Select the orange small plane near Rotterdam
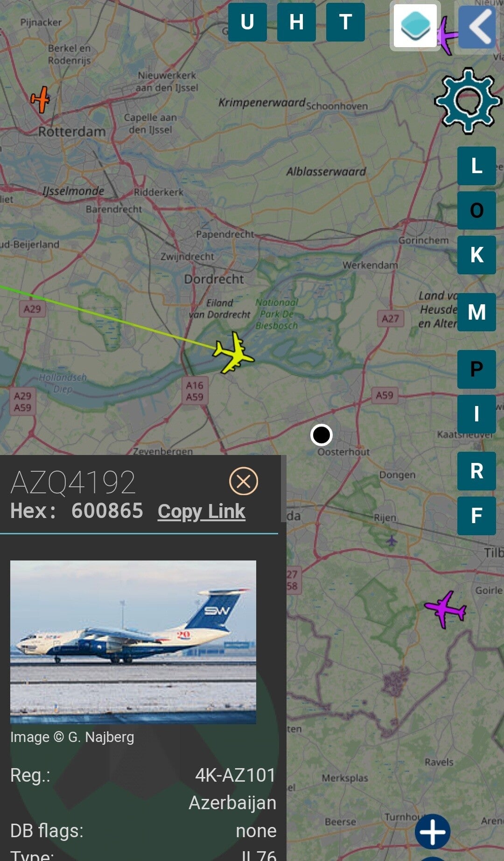Viewport: 504px width, 861px height. click(40, 99)
